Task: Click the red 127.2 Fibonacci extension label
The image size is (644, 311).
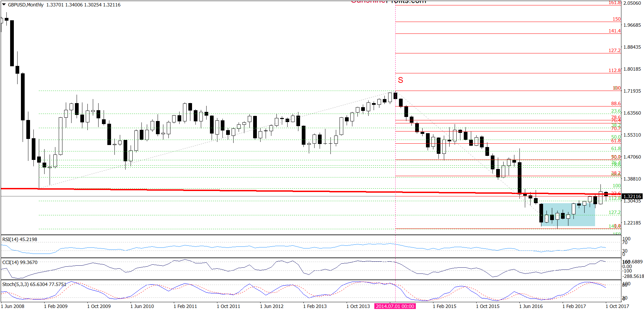Action: coord(614,50)
